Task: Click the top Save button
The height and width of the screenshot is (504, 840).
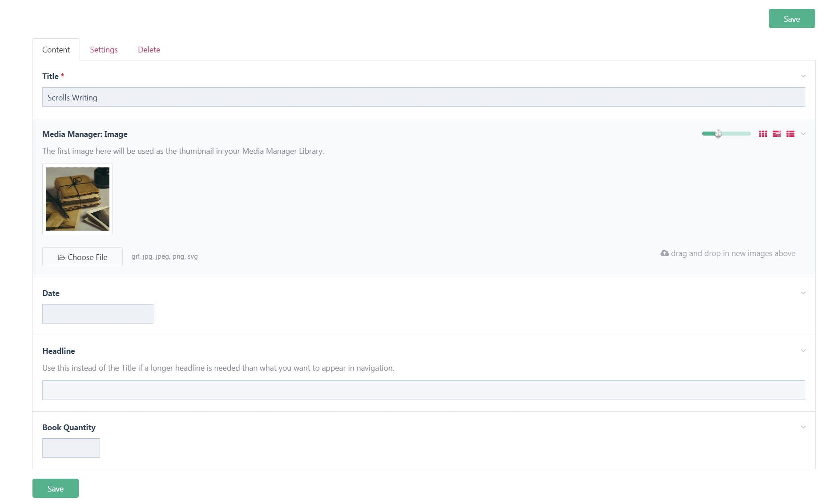Action: 792,19
